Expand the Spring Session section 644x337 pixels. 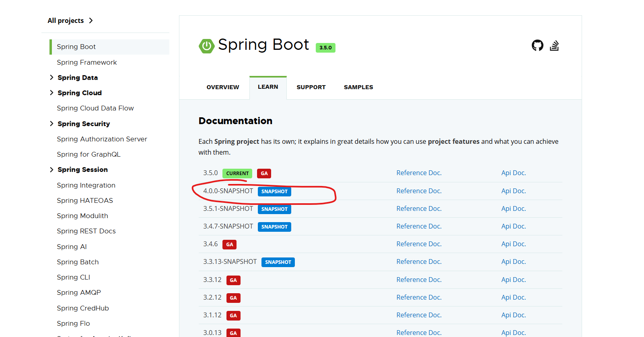click(x=51, y=170)
